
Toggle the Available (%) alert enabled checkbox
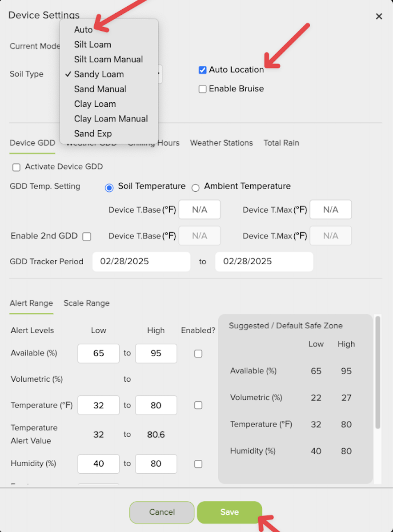click(198, 353)
